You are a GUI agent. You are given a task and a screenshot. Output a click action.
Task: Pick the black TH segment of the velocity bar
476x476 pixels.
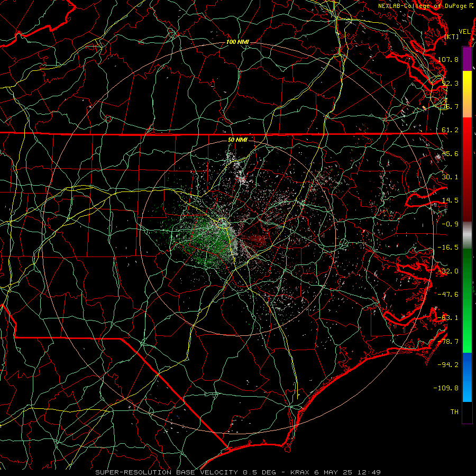point(467,413)
